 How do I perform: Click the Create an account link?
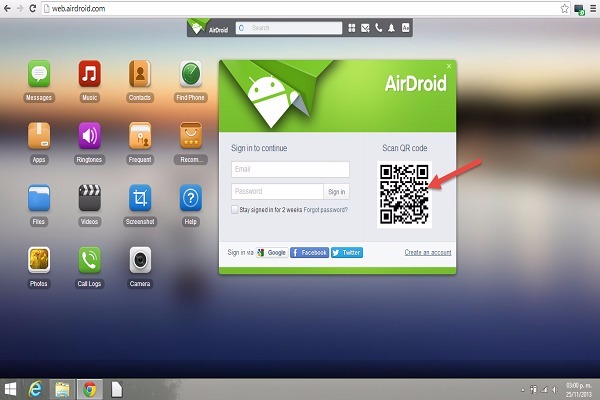pos(427,253)
